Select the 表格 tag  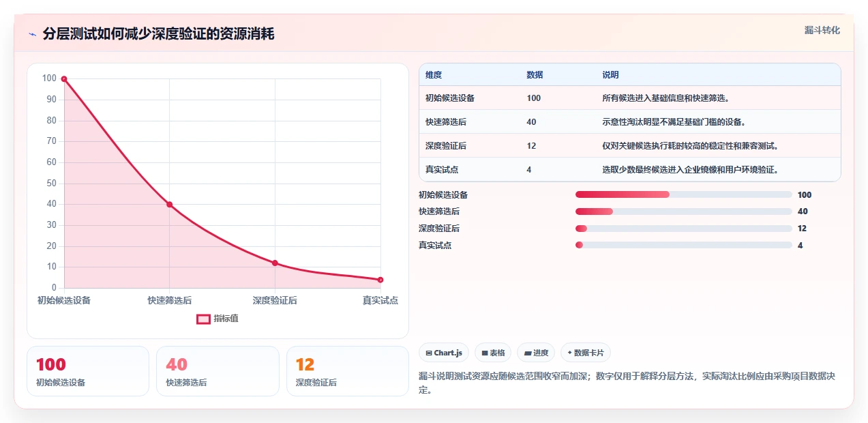click(493, 353)
